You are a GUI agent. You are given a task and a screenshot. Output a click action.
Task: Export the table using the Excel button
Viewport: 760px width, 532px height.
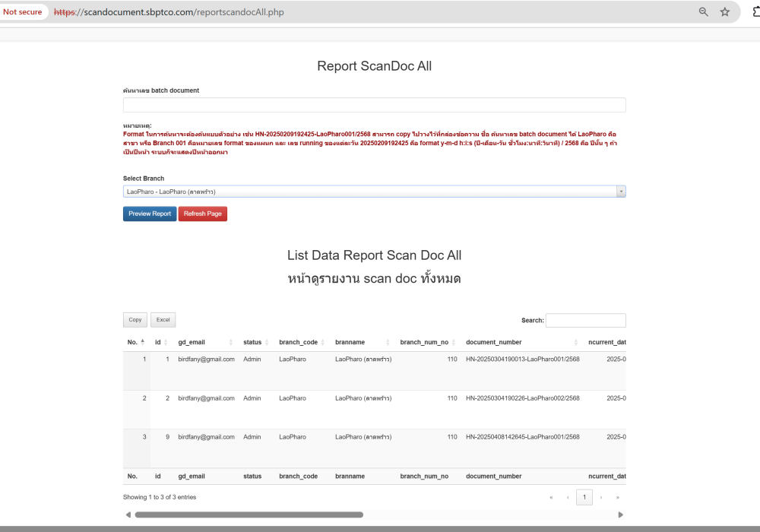[x=163, y=320]
